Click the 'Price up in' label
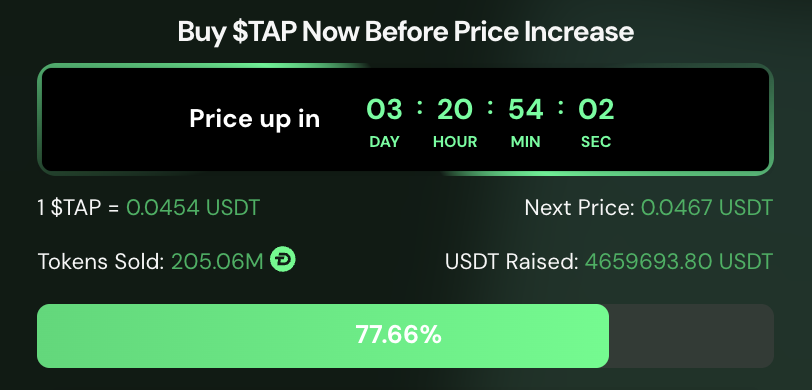 click(x=254, y=119)
